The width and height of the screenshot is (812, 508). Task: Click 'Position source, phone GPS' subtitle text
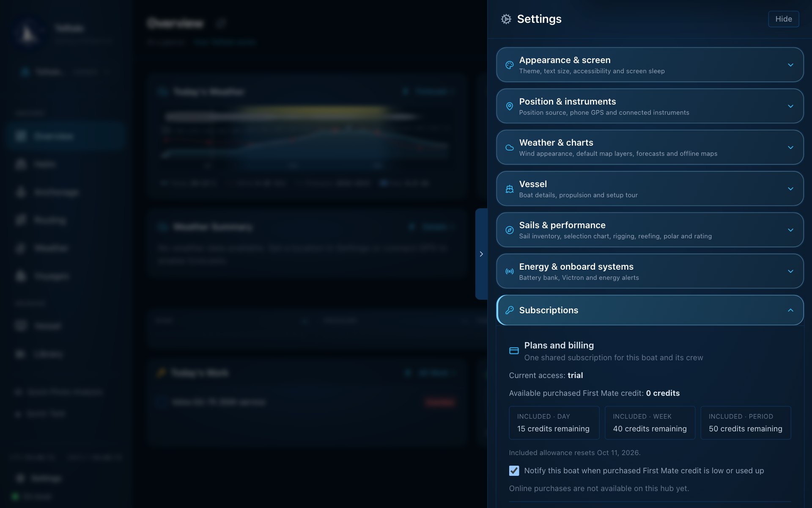tap(604, 113)
